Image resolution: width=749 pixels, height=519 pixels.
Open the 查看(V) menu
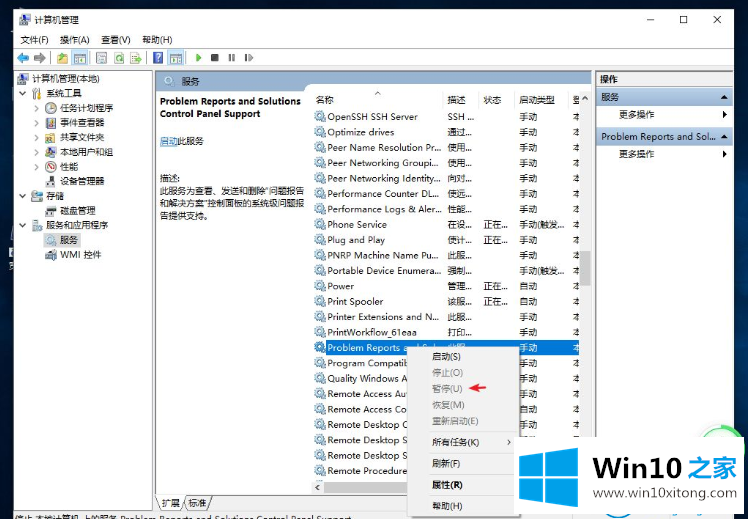[x=116, y=40]
